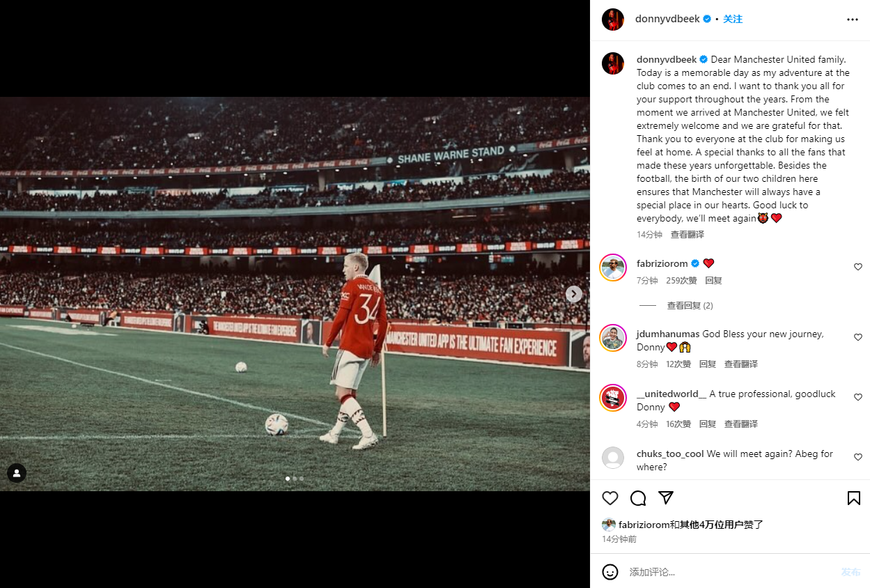Like the __unitedworld__ comment
Image resolution: width=870 pixels, height=588 pixels.
pyautogui.click(x=858, y=397)
